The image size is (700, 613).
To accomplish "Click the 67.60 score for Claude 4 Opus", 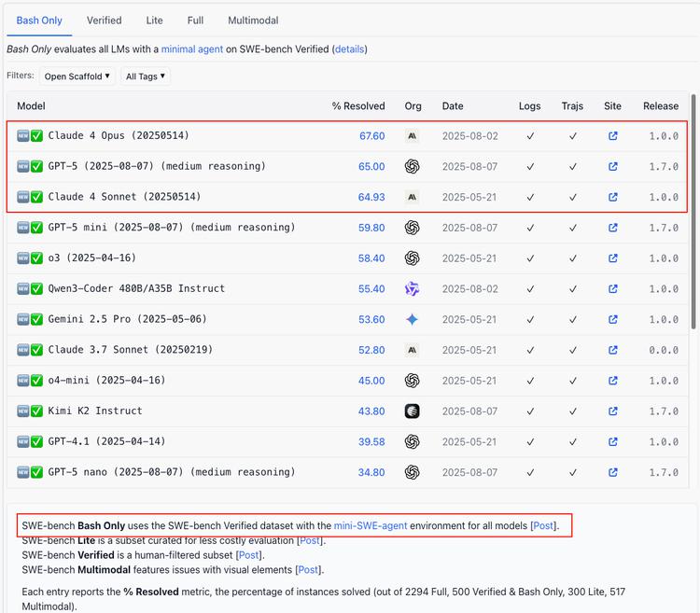I will [371, 136].
